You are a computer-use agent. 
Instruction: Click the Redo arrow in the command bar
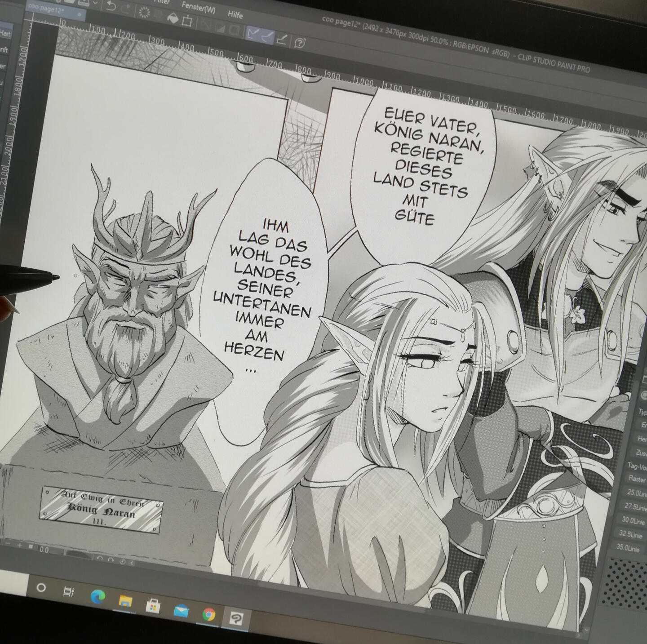click(125, 8)
